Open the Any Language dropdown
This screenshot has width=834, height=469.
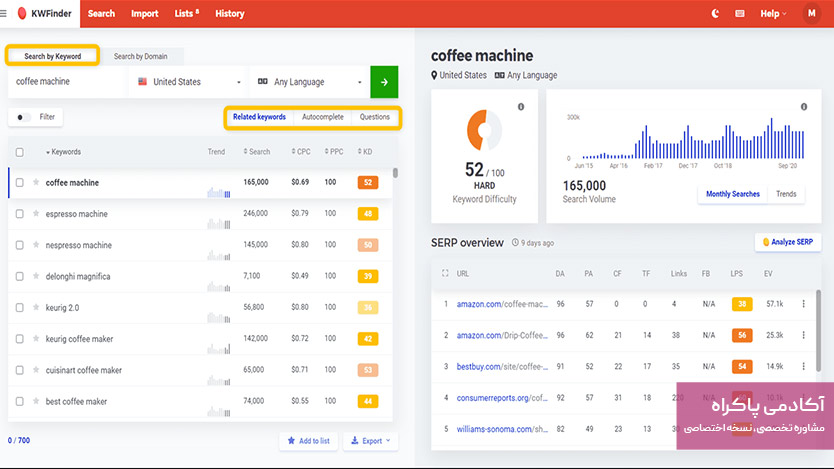[x=310, y=82]
